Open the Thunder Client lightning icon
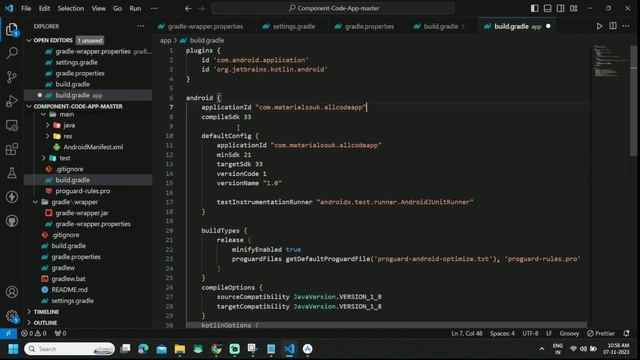640x360 pixels. [x=12, y=197]
